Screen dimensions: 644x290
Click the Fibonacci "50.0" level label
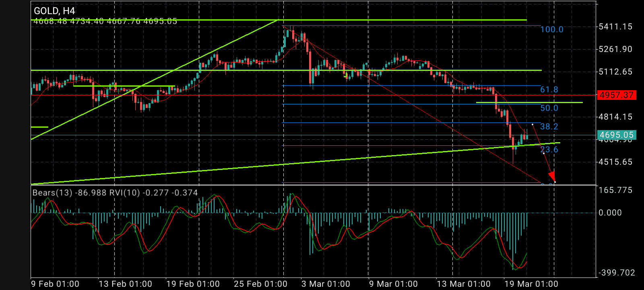(549, 108)
